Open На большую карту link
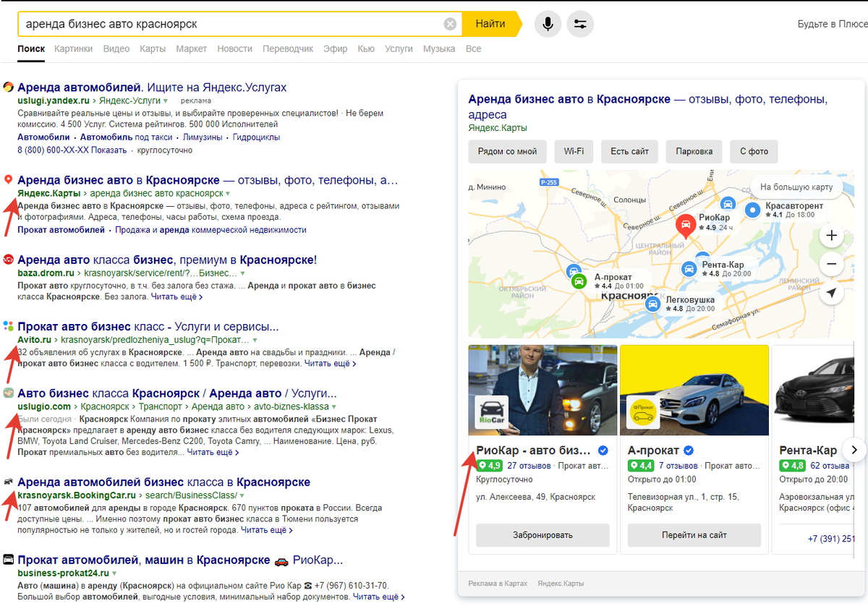Image resolution: width=868 pixels, height=606 pixels. click(x=796, y=187)
